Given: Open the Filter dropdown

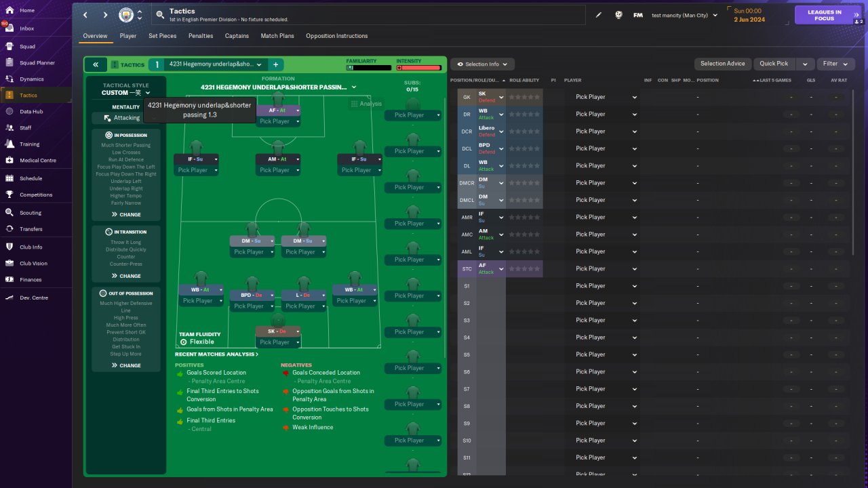Looking at the screenshot, I should click(835, 64).
